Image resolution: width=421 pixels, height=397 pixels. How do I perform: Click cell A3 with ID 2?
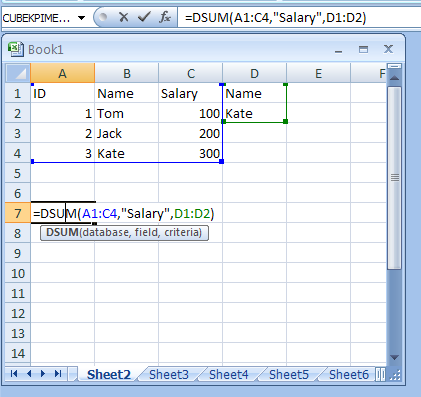pyautogui.click(x=62, y=133)
